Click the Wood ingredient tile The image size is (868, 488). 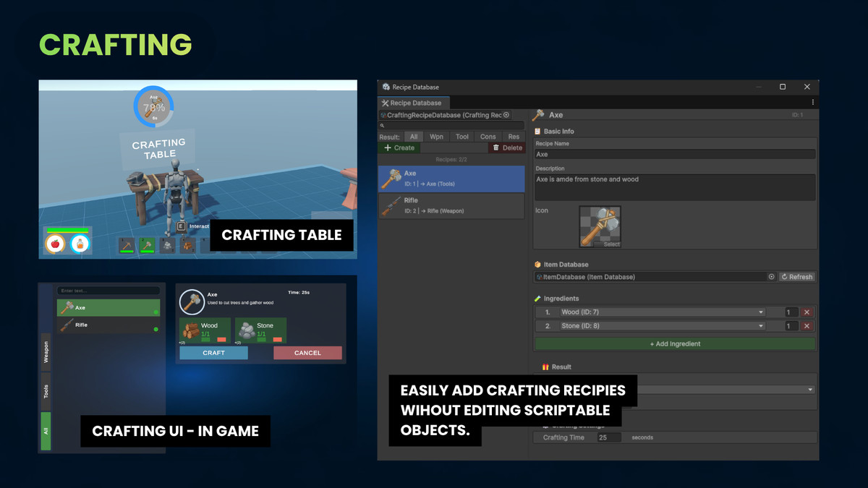pyautogui.click(x=205, y=330)
